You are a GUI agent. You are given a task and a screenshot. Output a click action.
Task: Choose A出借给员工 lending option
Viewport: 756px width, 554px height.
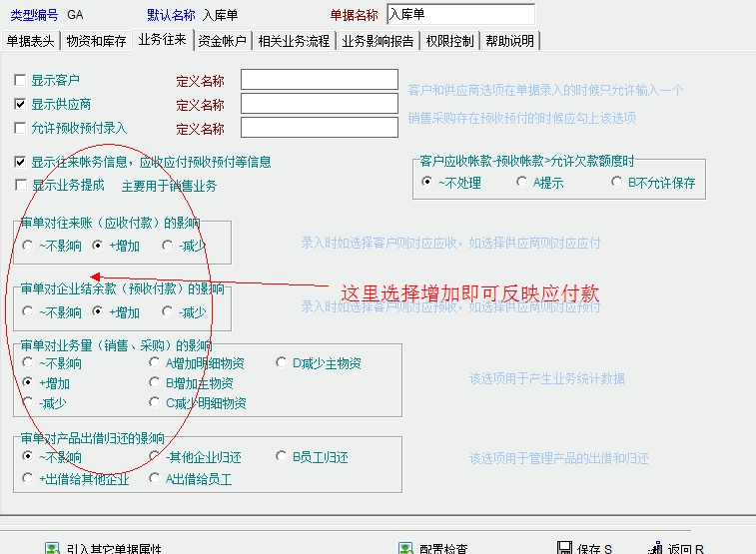tap(155, 478)
